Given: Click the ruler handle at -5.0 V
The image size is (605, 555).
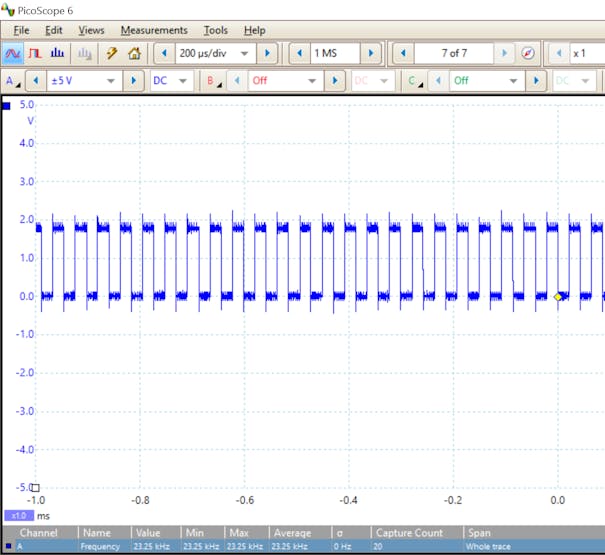Looking at the screenshot, I should [35, 488].
